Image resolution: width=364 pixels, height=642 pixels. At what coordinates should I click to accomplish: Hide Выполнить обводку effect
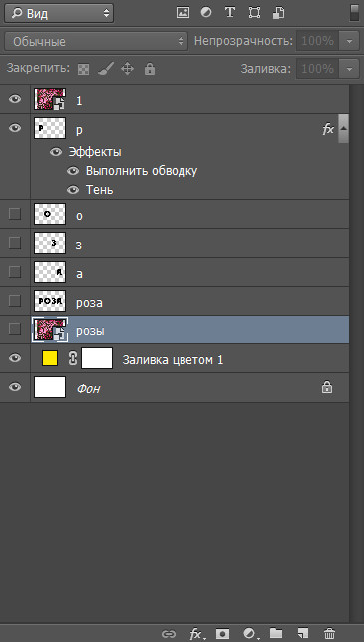pyautogui.click(x=73, y=171)
